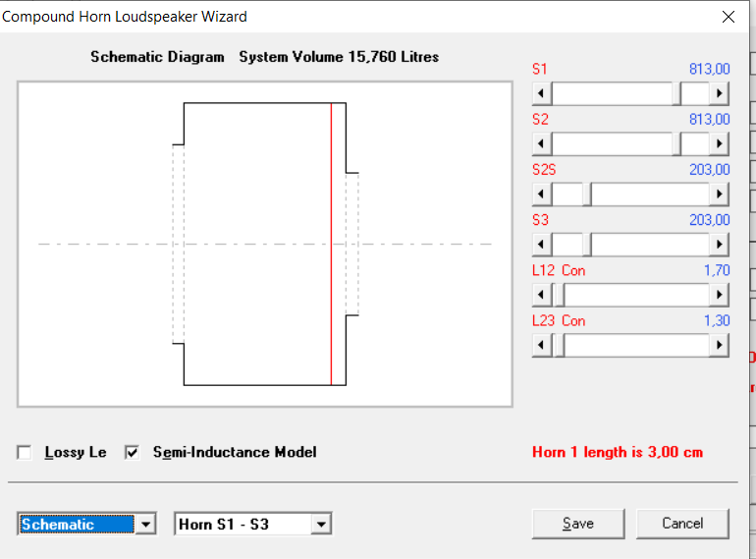The image size is (756, 559).
Task: Click the S2 value 813,00
Action: coord(709,119)
